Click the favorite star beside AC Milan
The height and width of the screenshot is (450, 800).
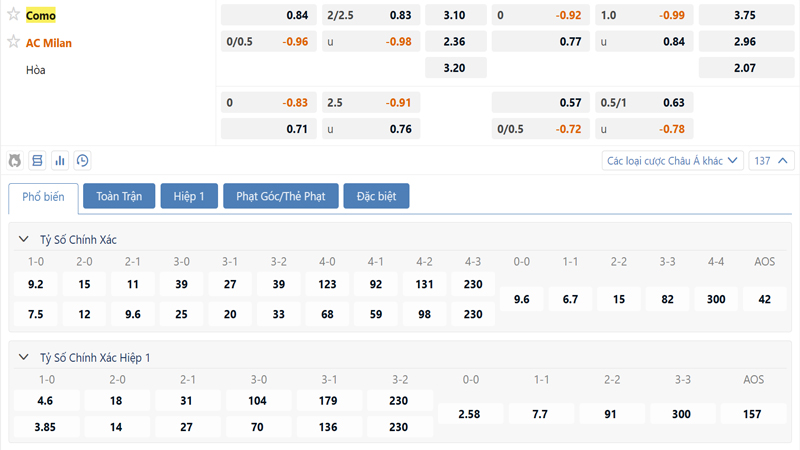(x=14, y=42)
